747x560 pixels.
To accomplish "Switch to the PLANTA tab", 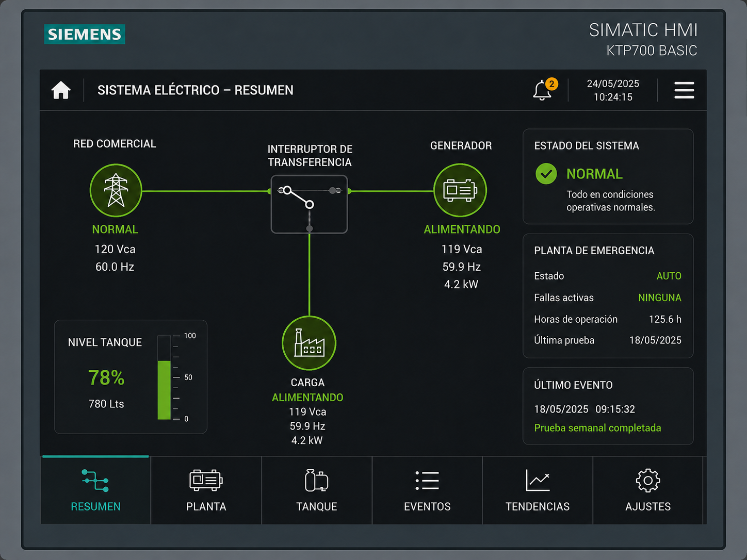I will tap(206, 490).
